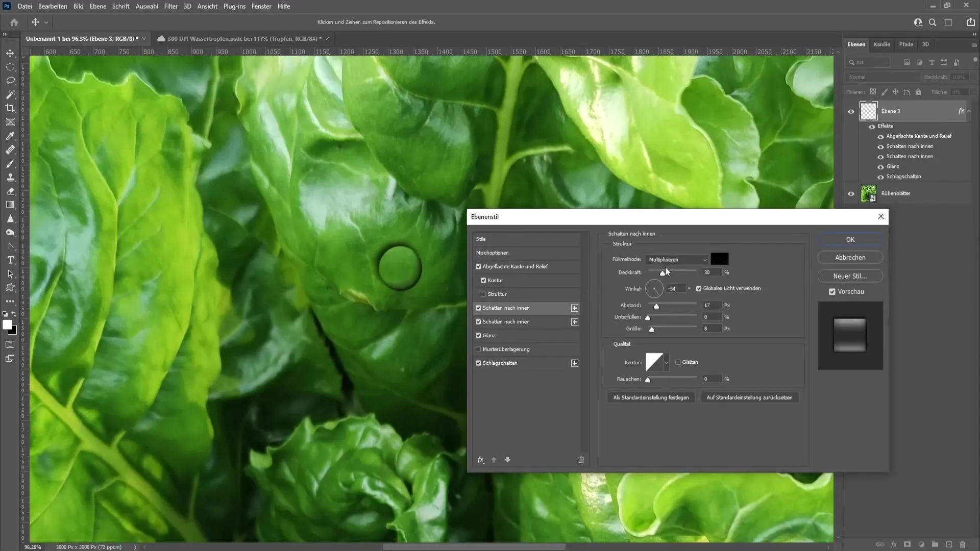Select the Eraser tool
The width and height of the screenshot is (980, 551).
pos(10,191)
